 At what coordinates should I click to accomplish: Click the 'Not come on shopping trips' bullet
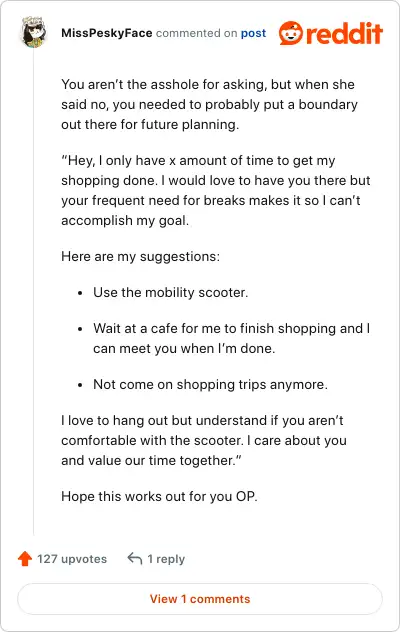point(210,384)
